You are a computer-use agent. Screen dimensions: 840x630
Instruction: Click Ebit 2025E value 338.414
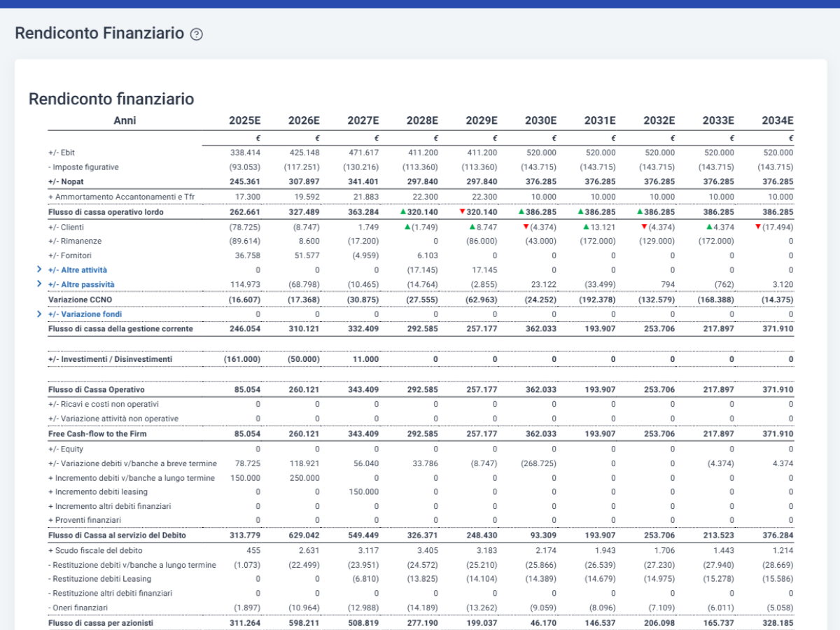click(245, 152)
